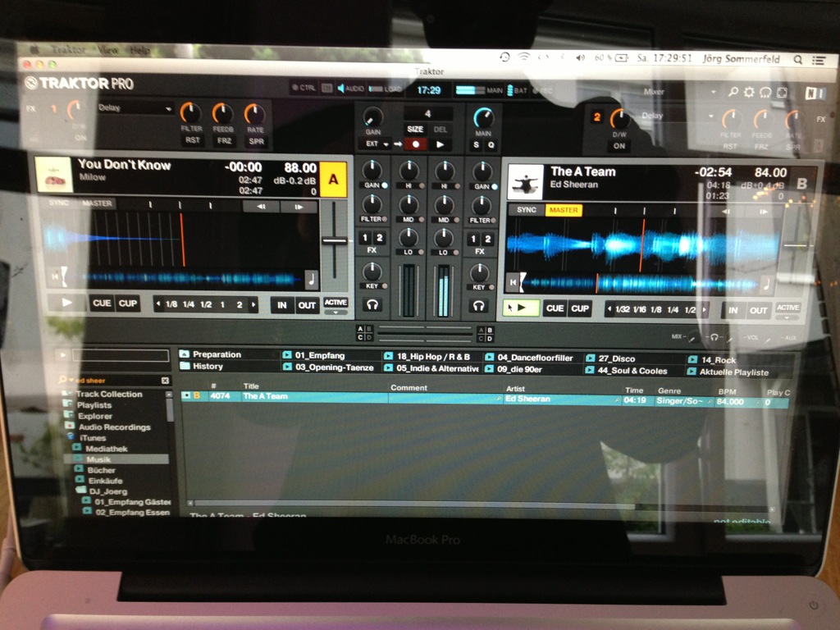840x630 pixels.
Task: Click the MAIN volume knob
Action: (x=483, y=117)
